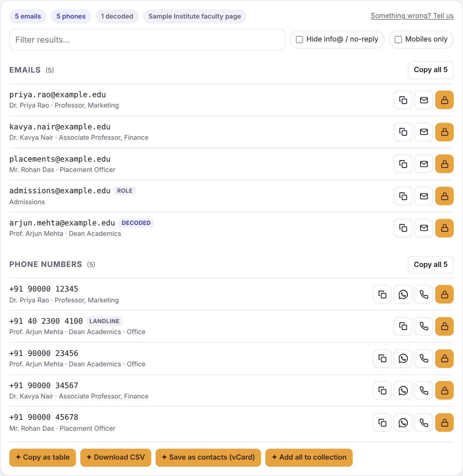This screenshot has width=463, height=476.
Task: Call +91 90000 12345 phone icon
Action: [424, 295]
